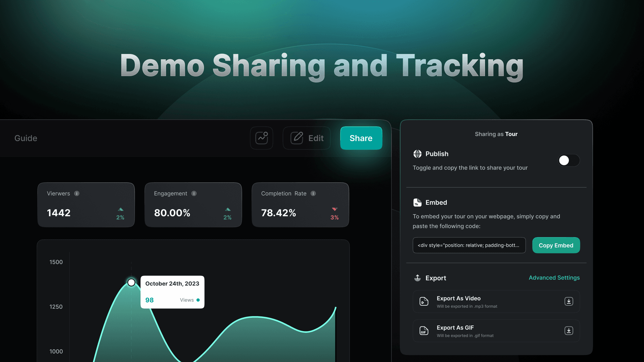Open Advanced Settings link
This screenshot has width=644, height=362.
point(554,278)
